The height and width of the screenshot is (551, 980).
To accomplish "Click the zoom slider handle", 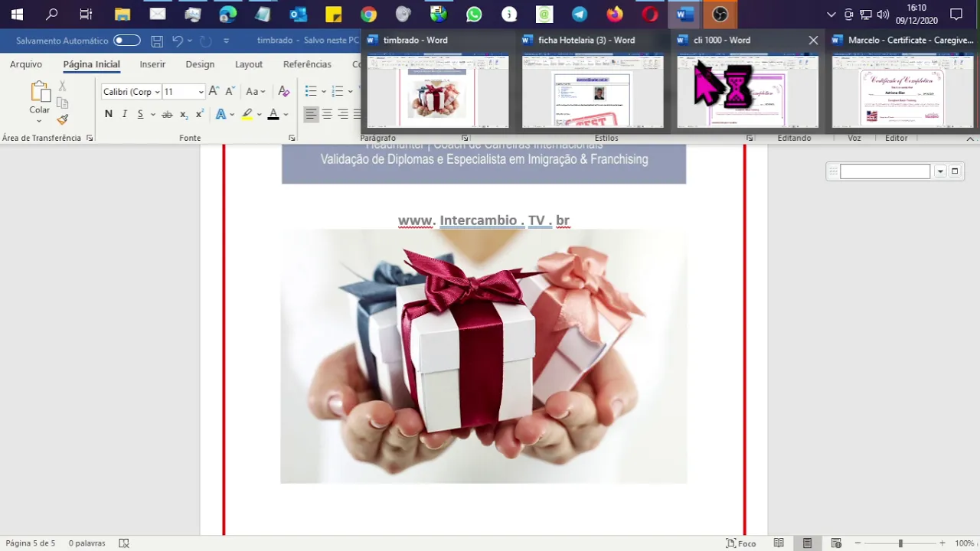I will (900, 543).
